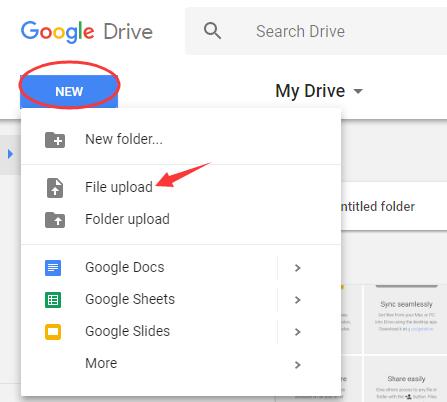Viewport: 447px width, 402px height.
Task: Click the blue NEW button
Action: [x=69, y=92]
